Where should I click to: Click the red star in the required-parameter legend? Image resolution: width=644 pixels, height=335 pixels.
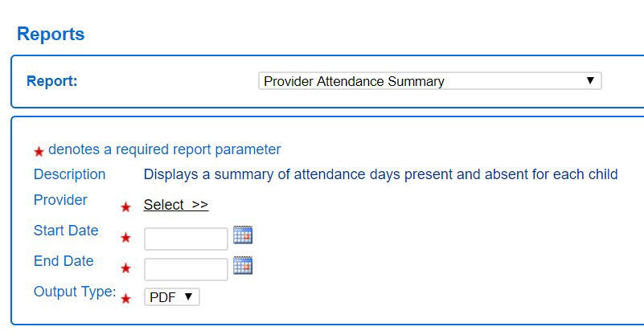point(39,152)
